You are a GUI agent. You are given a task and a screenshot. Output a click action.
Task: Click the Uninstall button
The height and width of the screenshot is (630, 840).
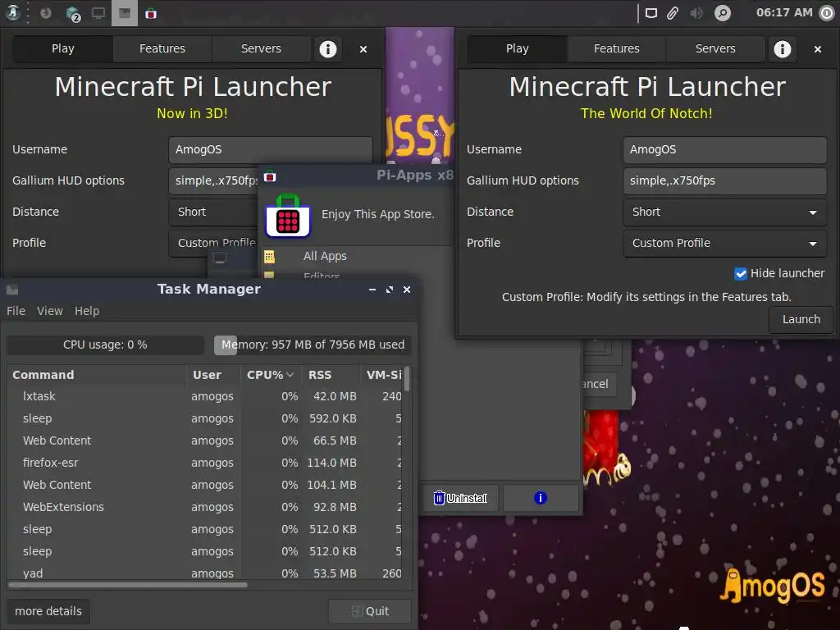point(461,498)
